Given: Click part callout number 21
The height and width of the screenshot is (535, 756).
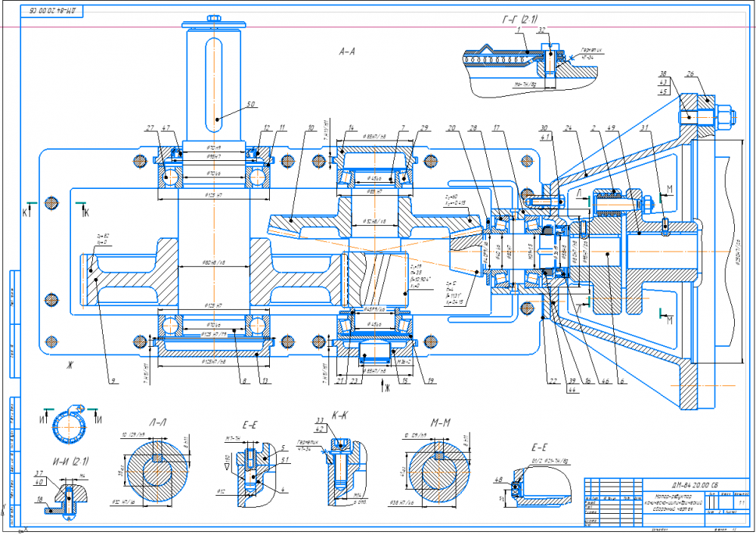Looking at the screenshot, I should tap(340, 381).
